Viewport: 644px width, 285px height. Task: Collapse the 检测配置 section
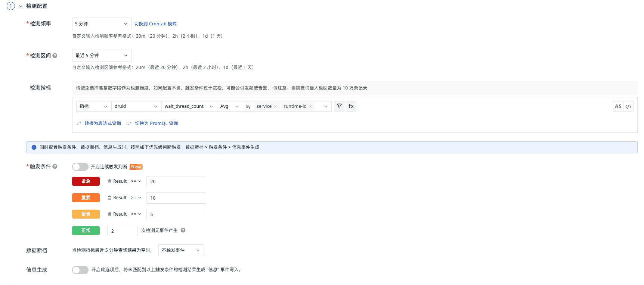coord(21,6)
